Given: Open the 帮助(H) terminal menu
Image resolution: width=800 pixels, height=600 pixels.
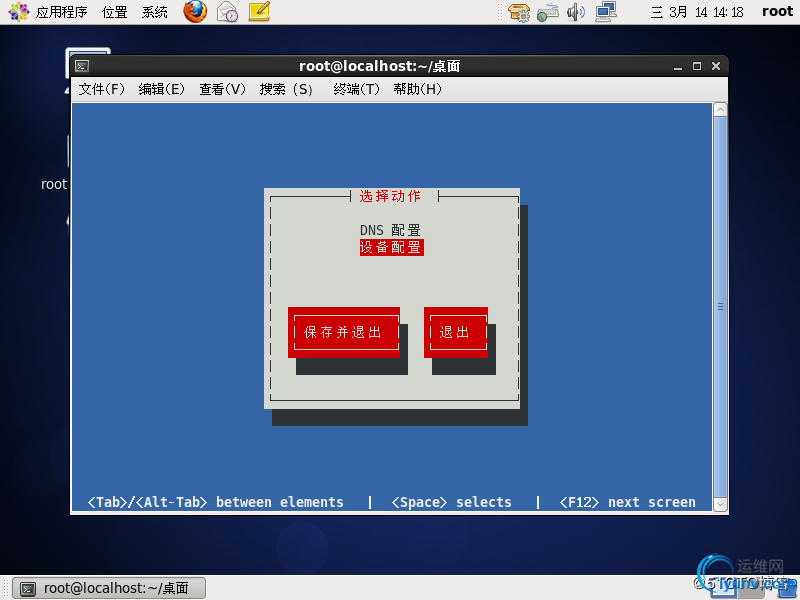Looking at the screenshot, I should [417, 89].
